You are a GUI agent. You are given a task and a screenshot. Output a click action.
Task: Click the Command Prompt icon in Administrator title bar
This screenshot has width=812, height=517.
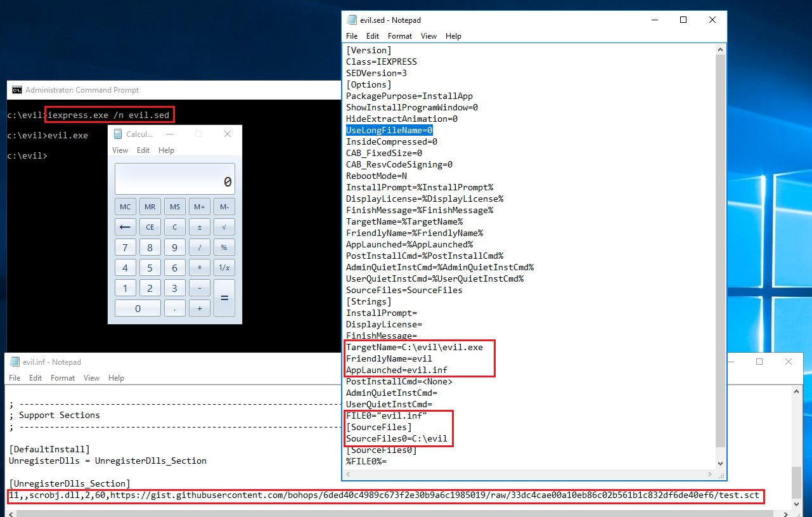[16, 89]
